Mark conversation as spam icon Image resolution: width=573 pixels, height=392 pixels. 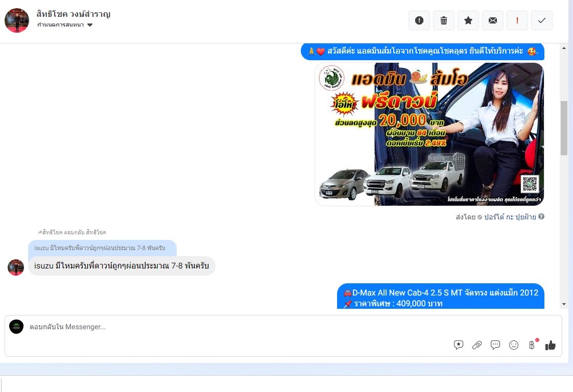pos(419,20)
